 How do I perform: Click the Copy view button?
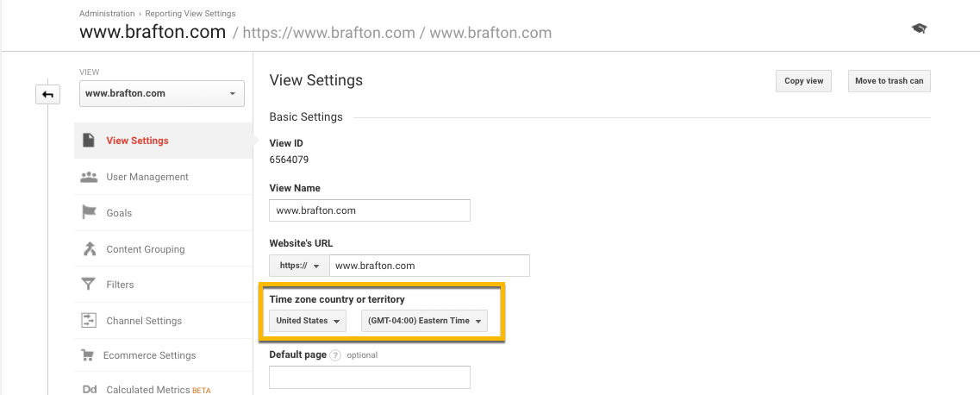[x=804, y=81]
